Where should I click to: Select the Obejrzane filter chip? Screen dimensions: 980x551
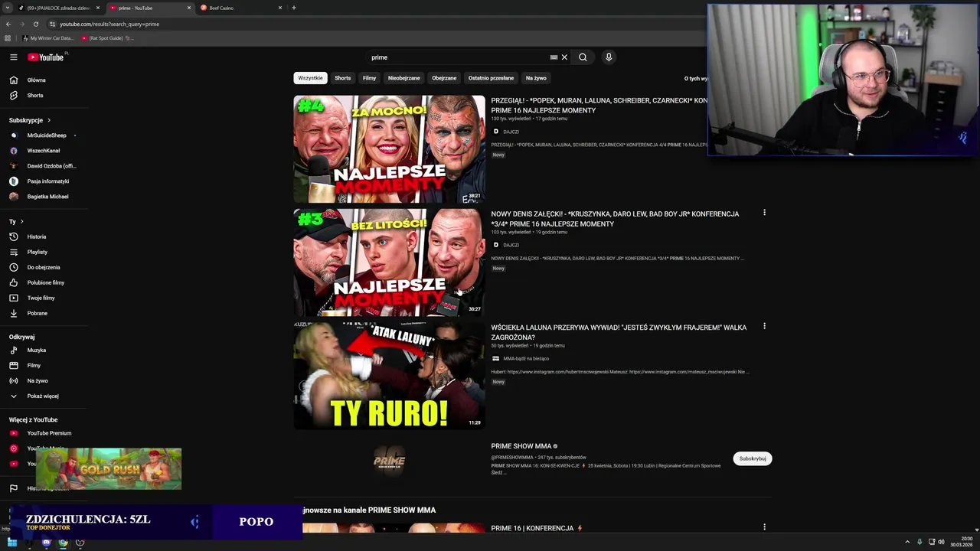point(444,78)
